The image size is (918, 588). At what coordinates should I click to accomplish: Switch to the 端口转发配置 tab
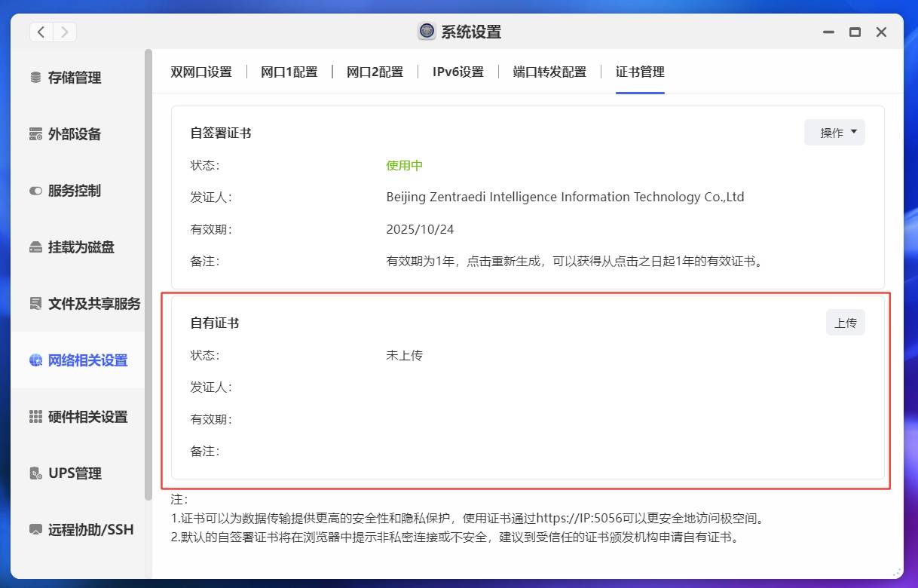(x=549, y=72)
